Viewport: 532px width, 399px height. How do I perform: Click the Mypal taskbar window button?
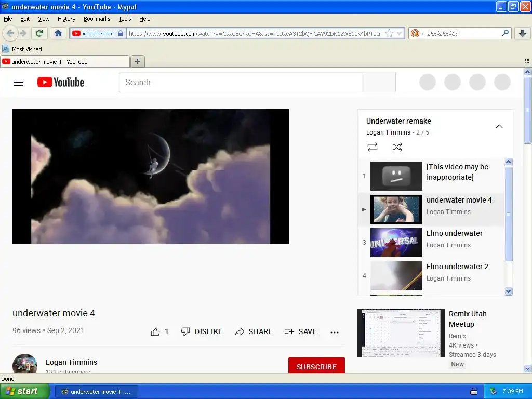click(x=96, y=392)
